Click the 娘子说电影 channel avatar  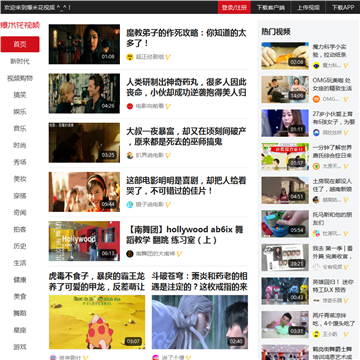[x=130, y=205]
